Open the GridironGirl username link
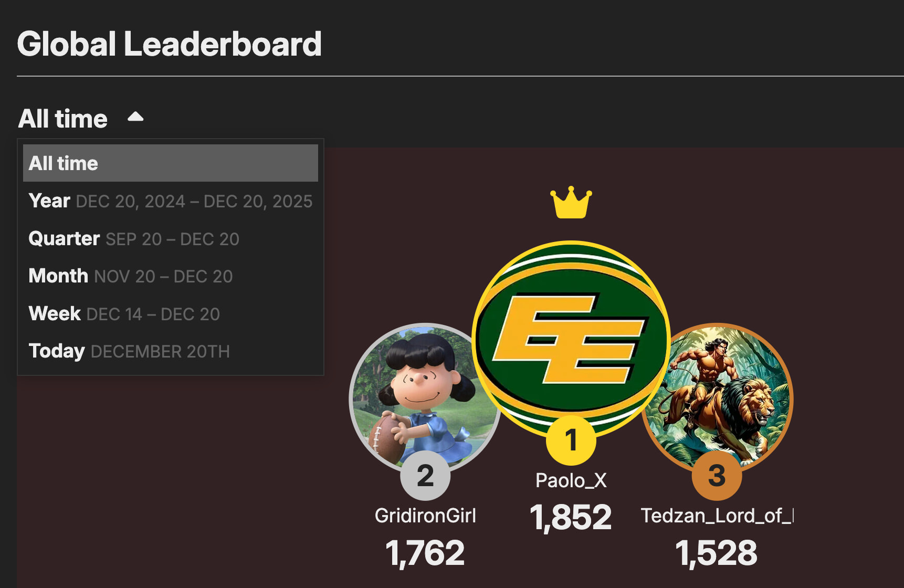Screen dimensions: 904x588 pos(425,516)
